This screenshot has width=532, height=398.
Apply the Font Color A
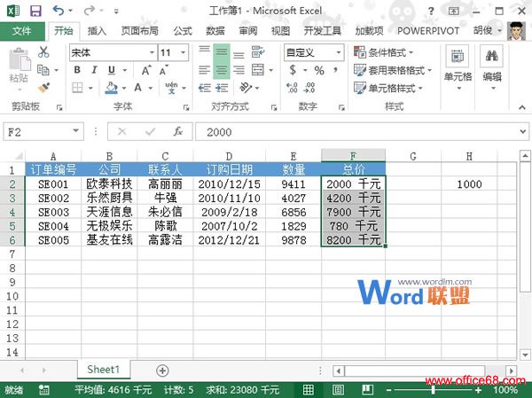tap(137, 88)
